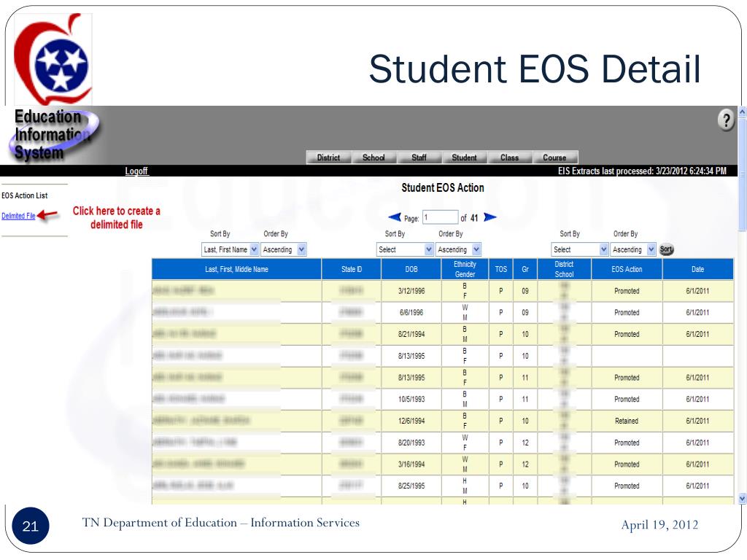Open the help question mark icon
Viewport: 747px width, 560px height.
point(726,120)
